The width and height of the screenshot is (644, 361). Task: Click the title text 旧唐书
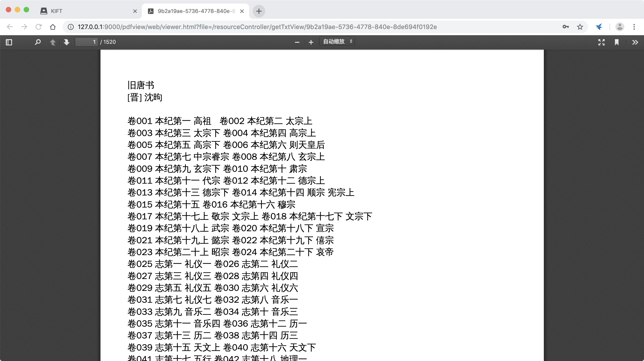click(141, 85)
